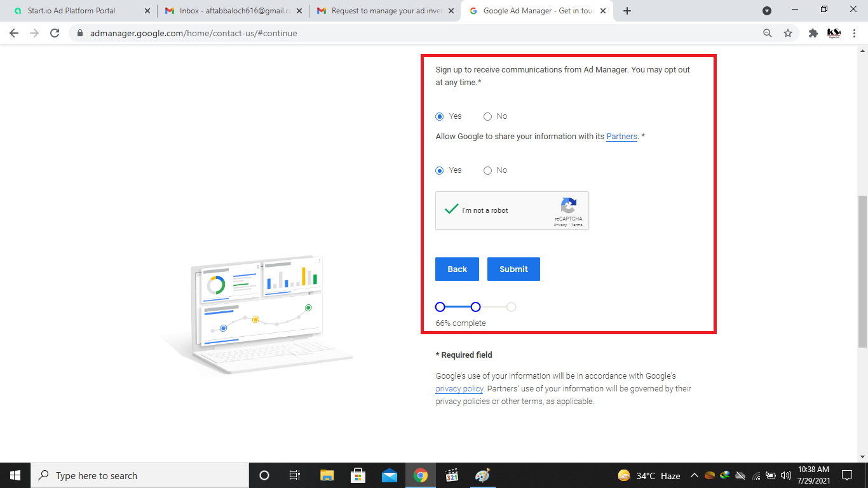Screen dimensions: 868x488
Task: Open File Explorer from the taskbar
Action: (327, 475)
